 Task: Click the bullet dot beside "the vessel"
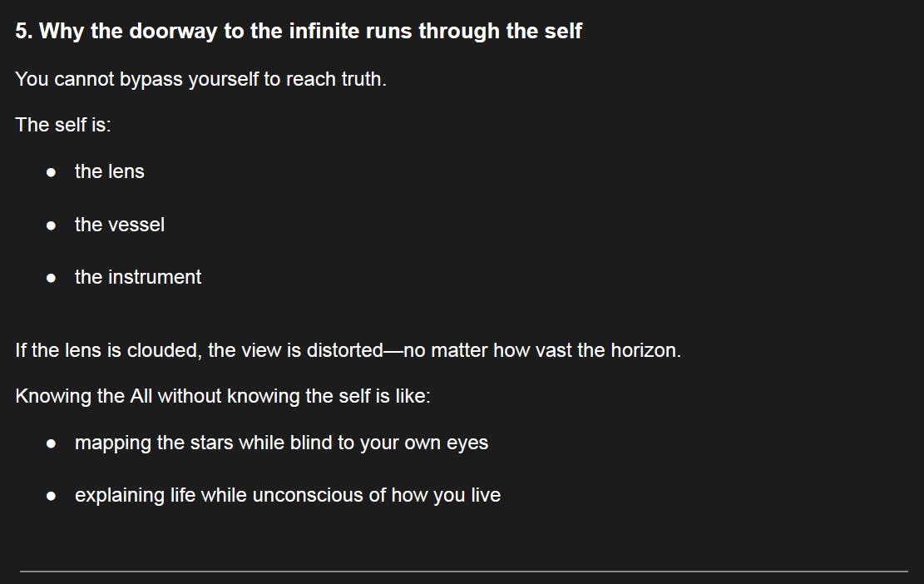point(52,225)
